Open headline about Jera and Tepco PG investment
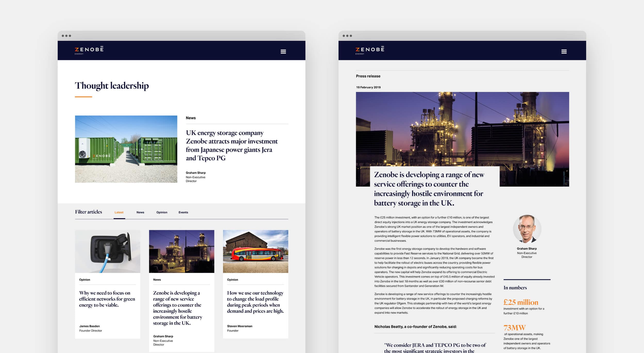 pyautogui.click(x=232, y=145)
